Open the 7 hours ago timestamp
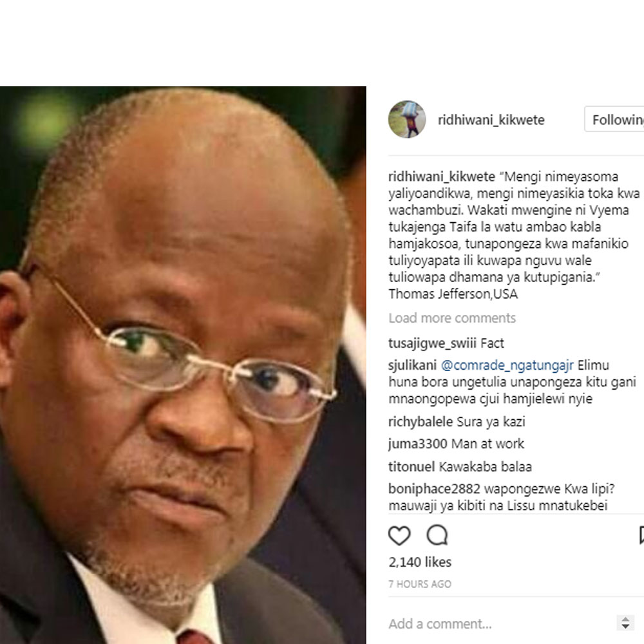Screen dimensions: 644x644 click(420, 584)
